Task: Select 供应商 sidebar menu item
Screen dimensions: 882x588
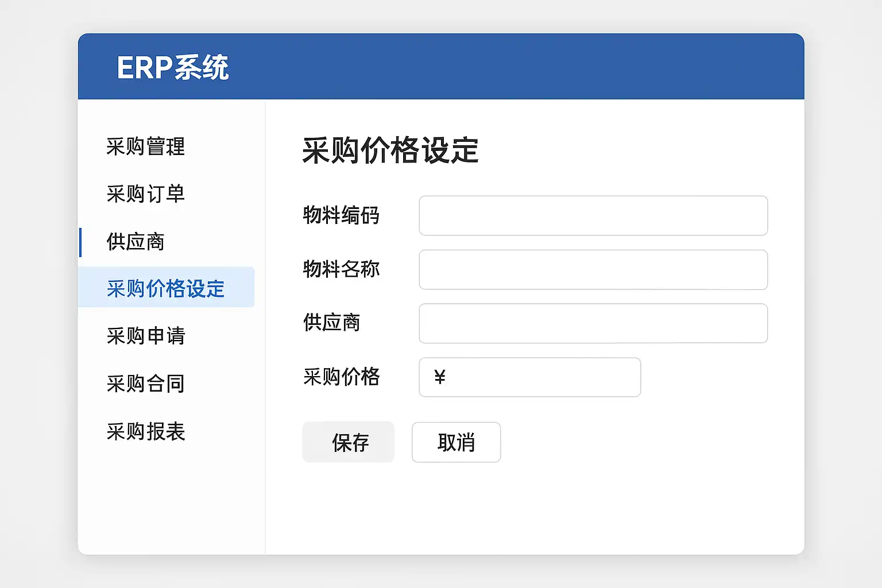Action: pyautogui.click(x=136, y=242)
